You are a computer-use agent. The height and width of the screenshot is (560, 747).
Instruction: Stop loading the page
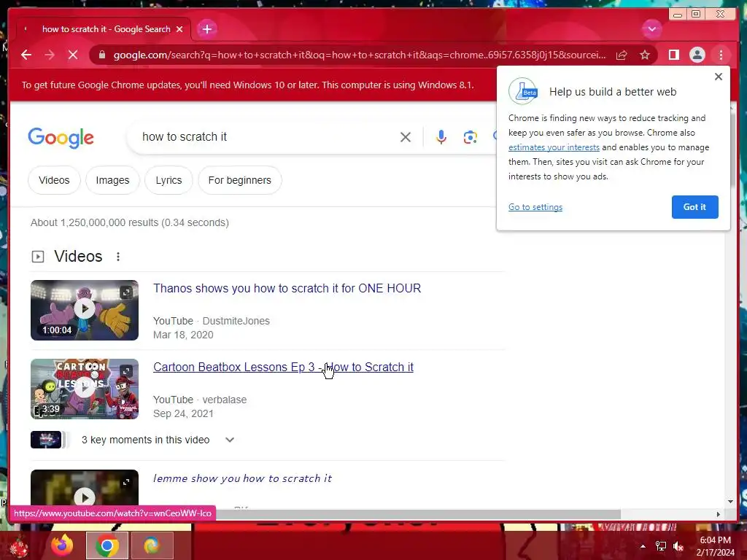point(73,55)
